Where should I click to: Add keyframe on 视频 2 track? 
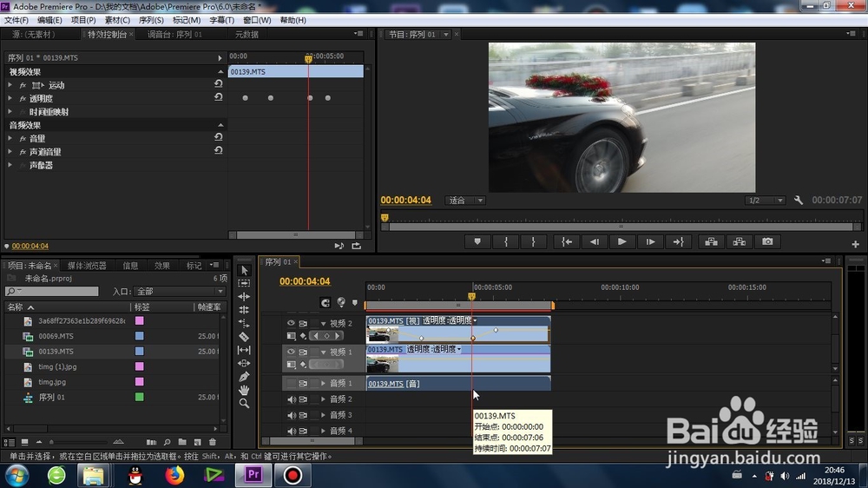(326, 336)
